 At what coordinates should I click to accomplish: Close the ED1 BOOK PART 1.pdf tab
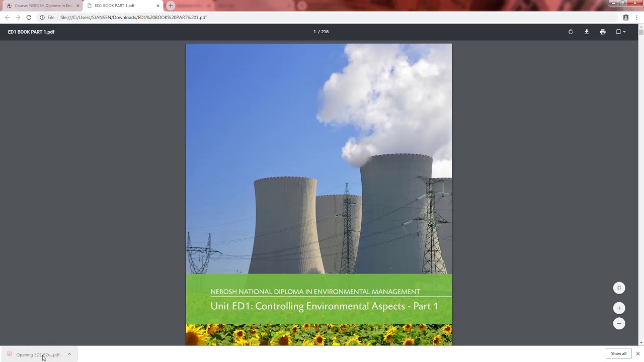pos(157,6)
